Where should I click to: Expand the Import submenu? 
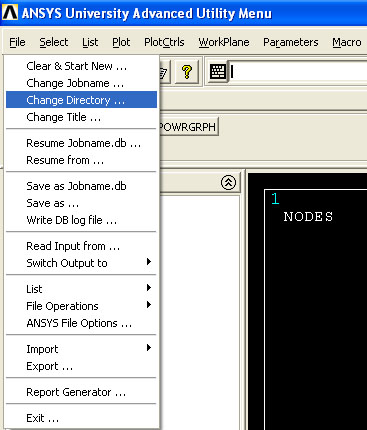(81, 349)
